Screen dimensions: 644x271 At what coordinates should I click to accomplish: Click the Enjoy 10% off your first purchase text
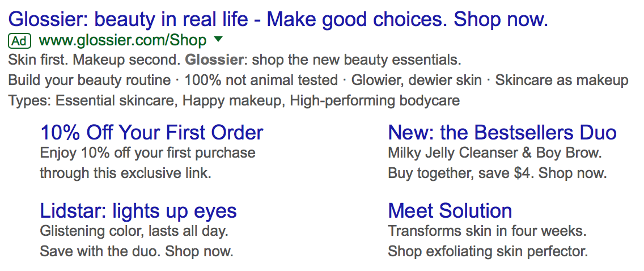148,153
